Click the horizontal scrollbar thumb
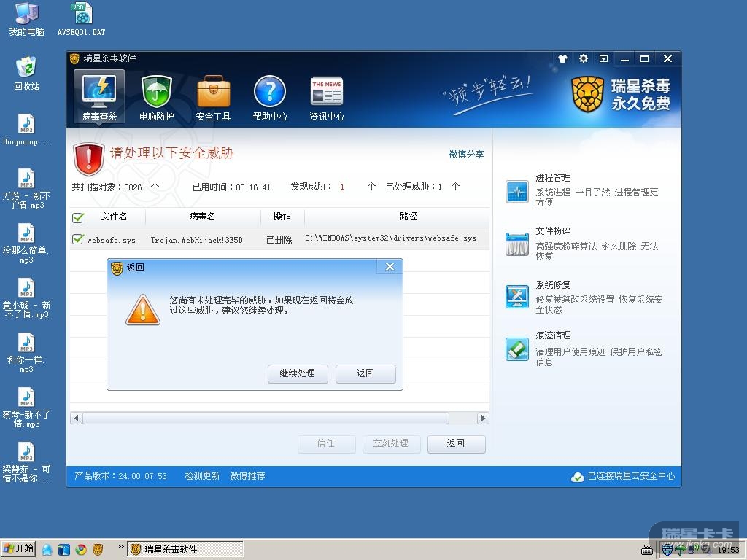 click(266, 418)
